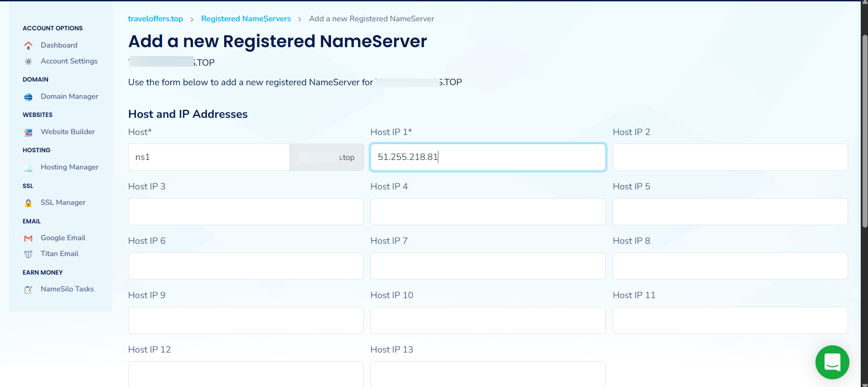Click the Host IP 2 input
The image size is (868, 387).
[x=730, y=157]
